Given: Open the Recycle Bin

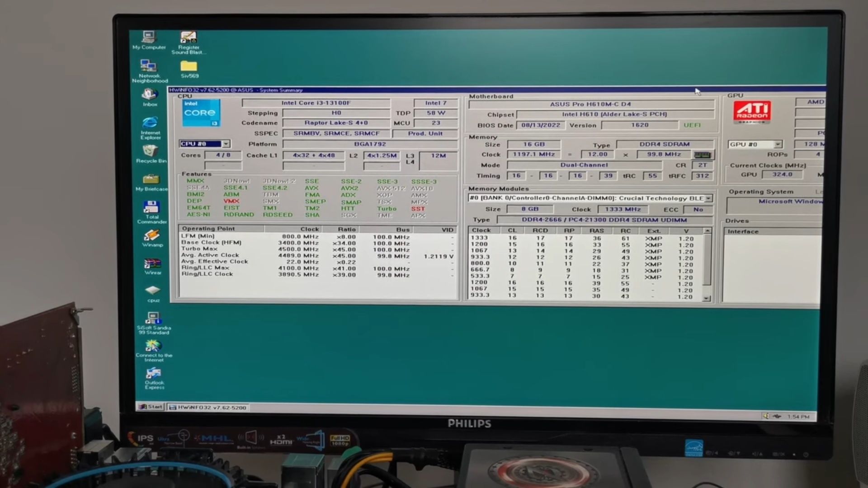Looking at the screenshot, I should [x=151, y=154].
